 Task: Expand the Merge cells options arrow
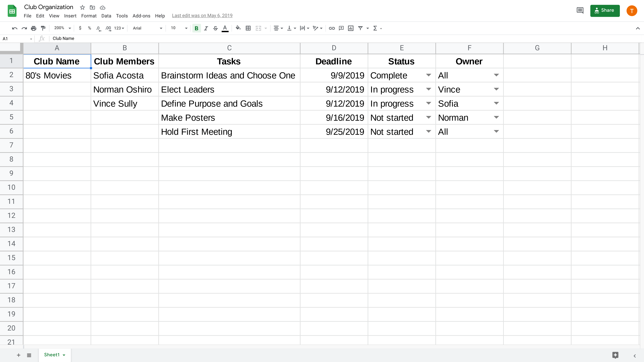click(266, 28)
